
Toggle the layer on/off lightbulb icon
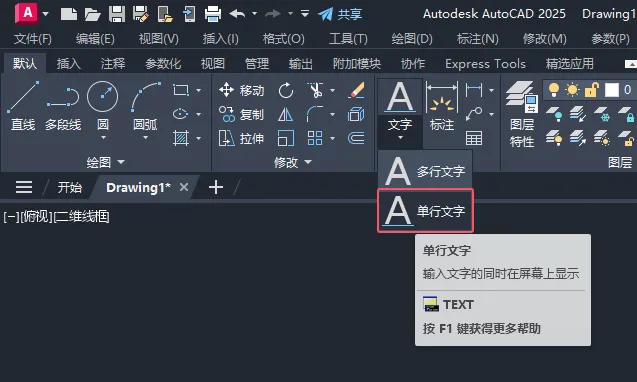[553, 89]
